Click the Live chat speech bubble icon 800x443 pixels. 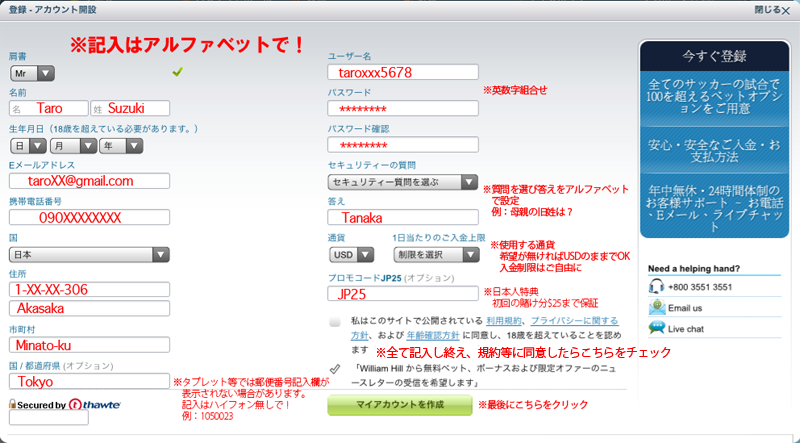657,328
